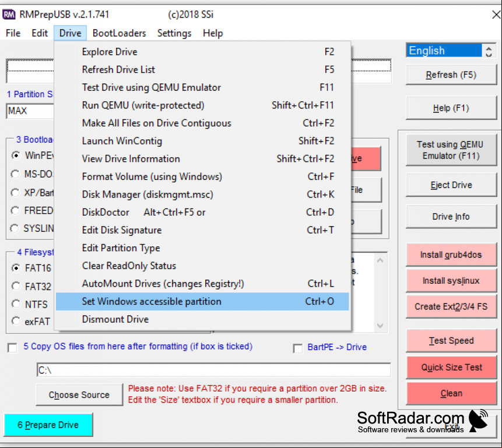Tick the Copy OS files checkbox
Image resolution: width=502 pixels, height=448 pixels.
point(12,348)
